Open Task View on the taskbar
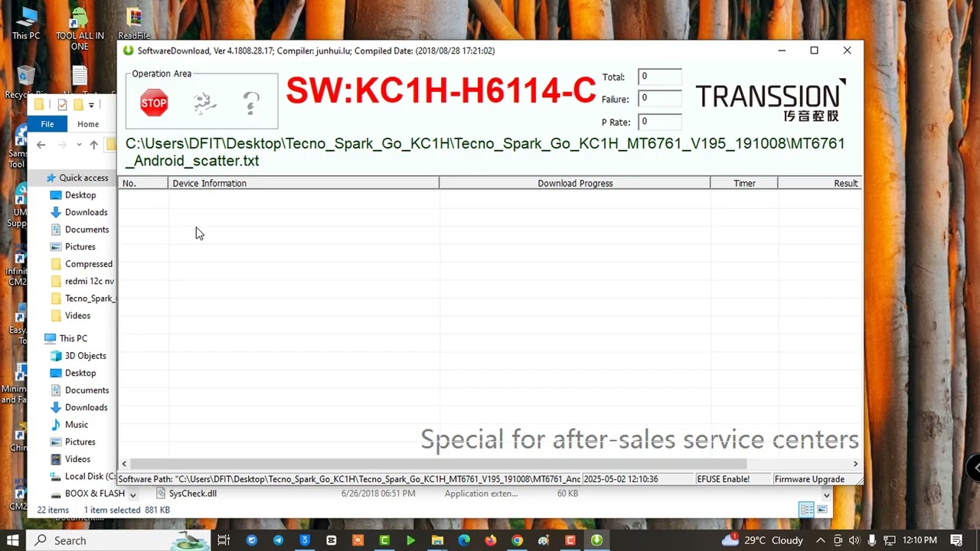 (224, 540)
